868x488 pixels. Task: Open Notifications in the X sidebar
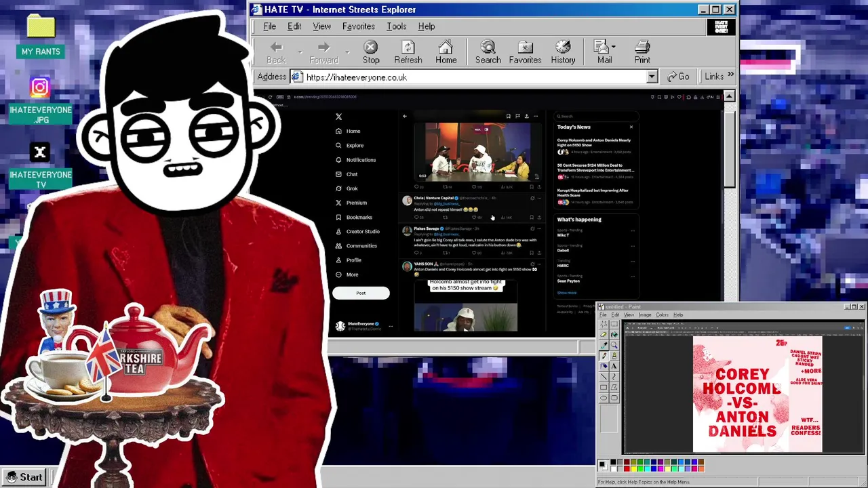point(355,160)
